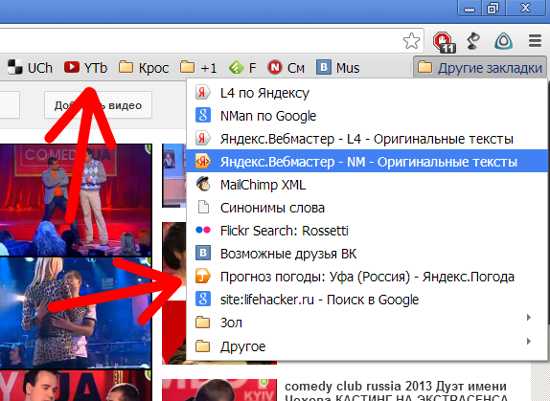Screen dimensions: 550x401
Task: Click the Google icon beside NMan по Google
Action: click(203, 115)
